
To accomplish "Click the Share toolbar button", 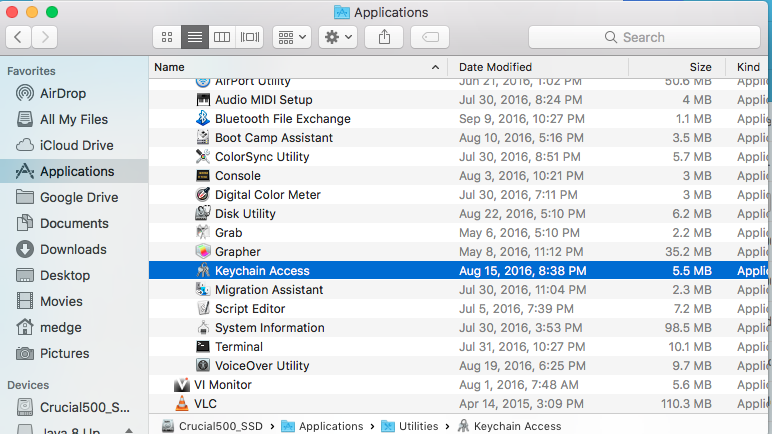I will point(384,37).
